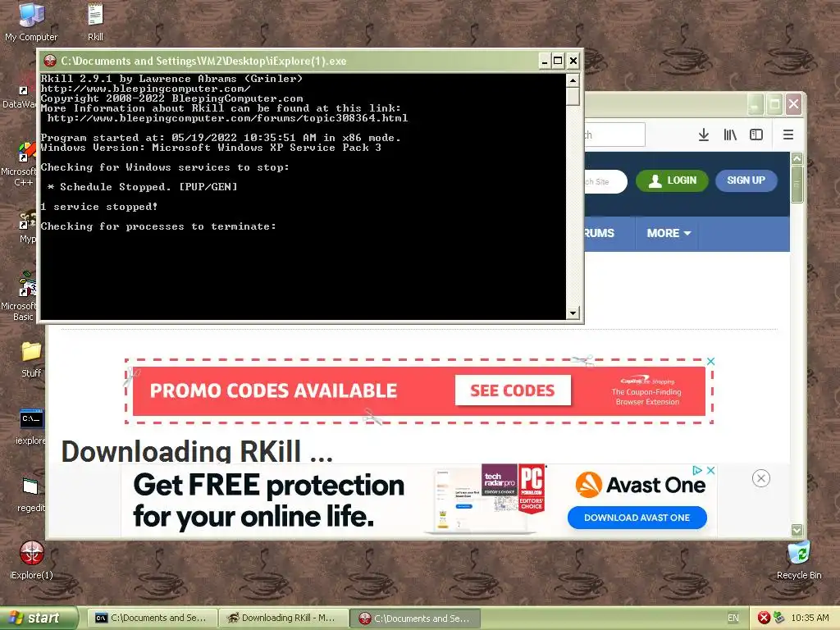The width and height of the screenshot is (840, 630).
Task: Dismiss the Avast banner with circled X
Action: coord(760,478)
